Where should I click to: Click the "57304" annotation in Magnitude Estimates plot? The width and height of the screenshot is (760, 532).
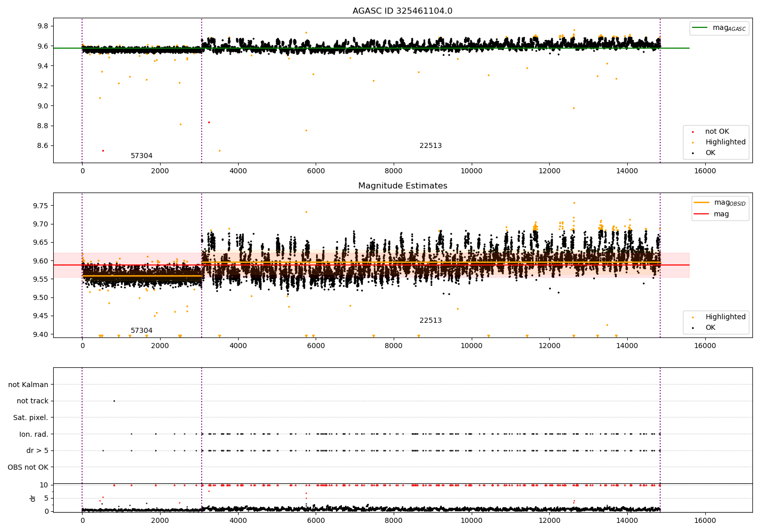pos(141,331)
